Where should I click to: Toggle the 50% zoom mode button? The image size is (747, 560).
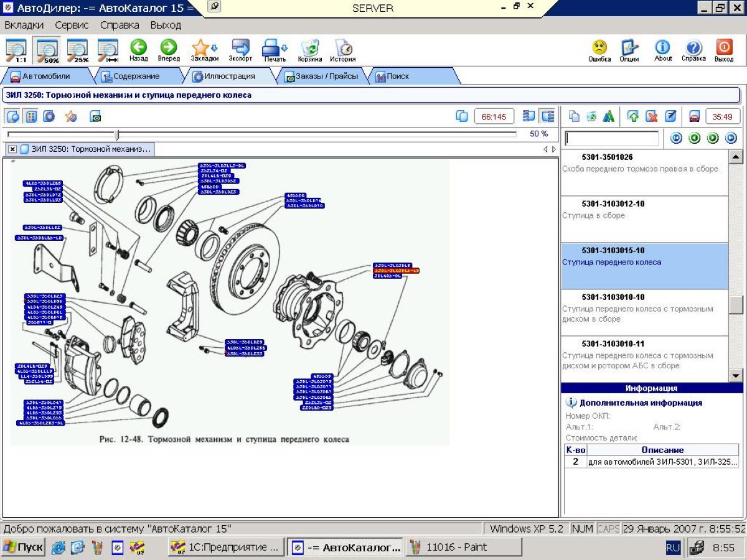click(x=47, y=50)
